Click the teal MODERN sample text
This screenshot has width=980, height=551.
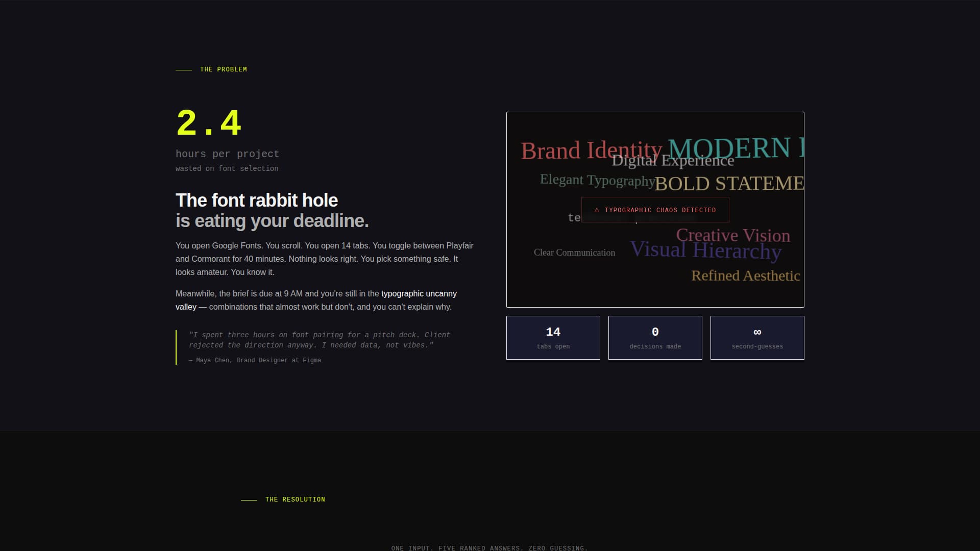point(736,148)
